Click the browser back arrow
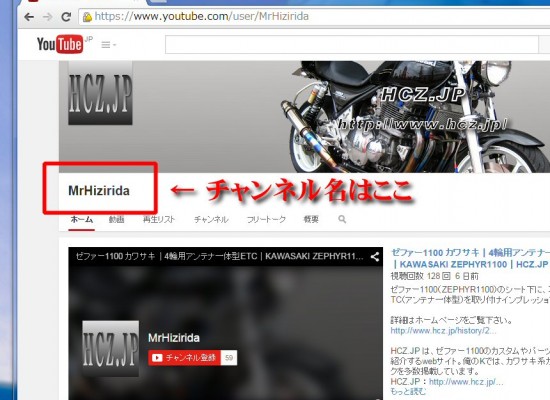Image resolution: width=550 pixels, height=400 pixels. pyautogui.click(x=29, y=17)
